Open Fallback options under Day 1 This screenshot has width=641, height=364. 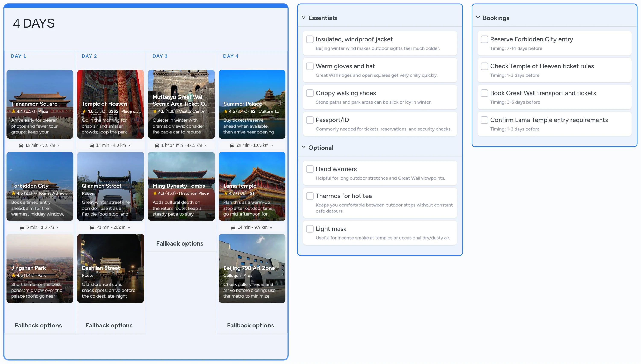pyautogui.click(x=38, y=325)
